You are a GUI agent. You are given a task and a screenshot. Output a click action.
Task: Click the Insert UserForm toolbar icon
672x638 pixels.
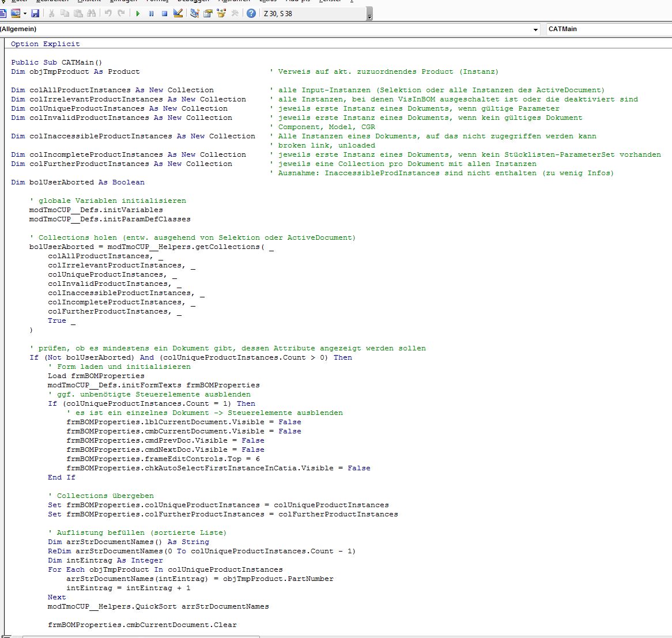[x=16, y=13]
